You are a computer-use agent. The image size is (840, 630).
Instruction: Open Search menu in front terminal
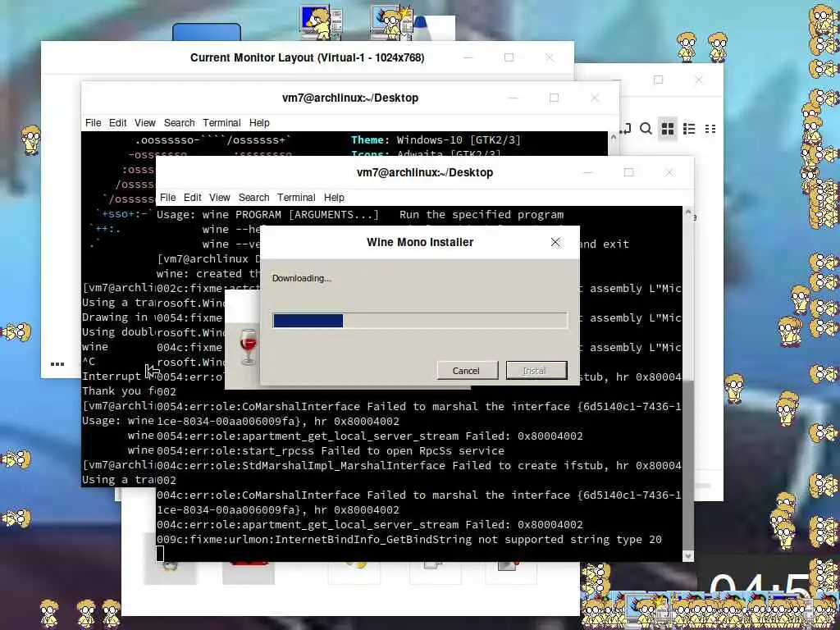tap(254, 197)
